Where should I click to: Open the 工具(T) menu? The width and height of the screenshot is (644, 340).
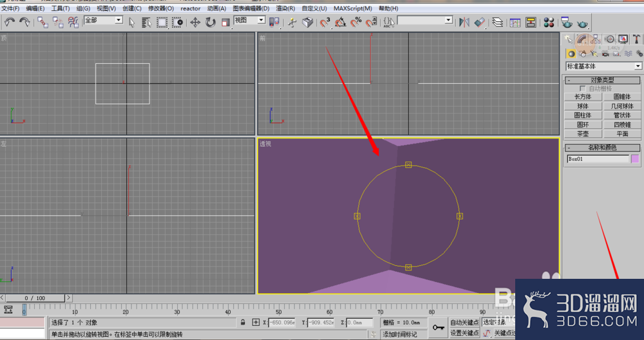coord(61,8)
